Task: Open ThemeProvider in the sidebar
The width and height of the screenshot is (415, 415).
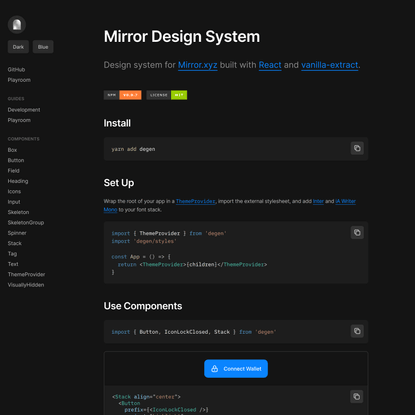Action: point(27,274)
